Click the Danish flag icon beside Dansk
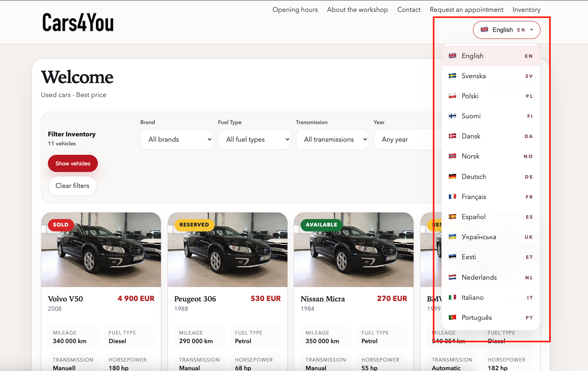This screenshot has width=588, height=371. click(452, 136)
